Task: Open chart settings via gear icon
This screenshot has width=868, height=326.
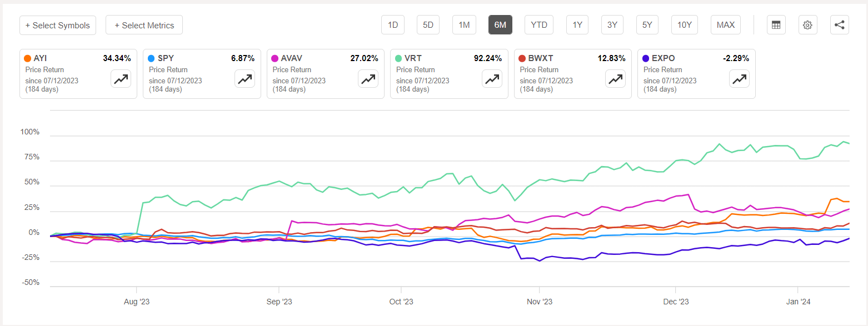Action: coord(807,24)
